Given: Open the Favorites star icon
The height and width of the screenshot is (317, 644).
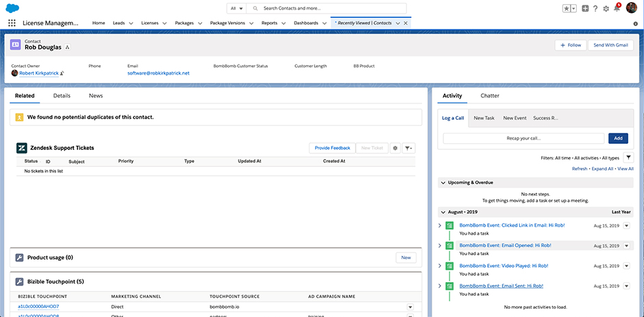Looking at the screenshot, I should click(567, 8).
